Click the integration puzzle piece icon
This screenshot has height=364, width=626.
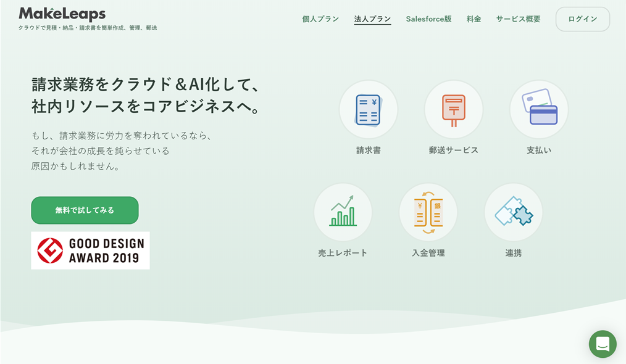(x=514, y=212)
